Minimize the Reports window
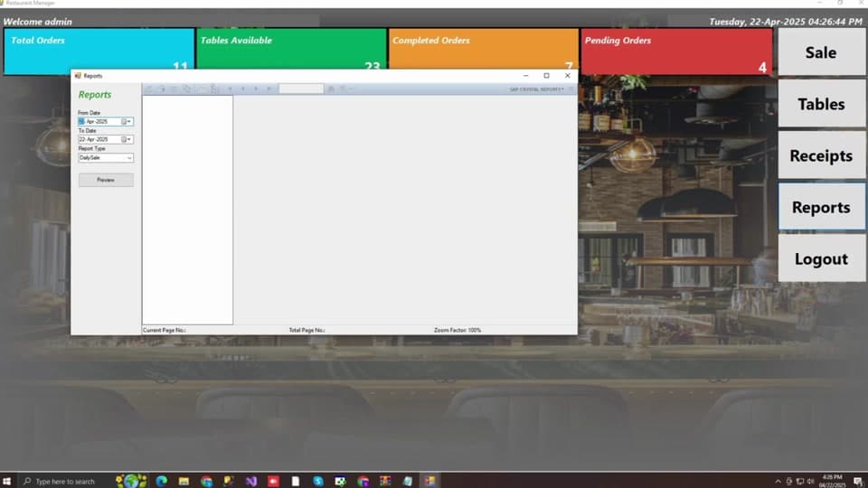This screenshot has width=868, height=488. pos(526,76)
